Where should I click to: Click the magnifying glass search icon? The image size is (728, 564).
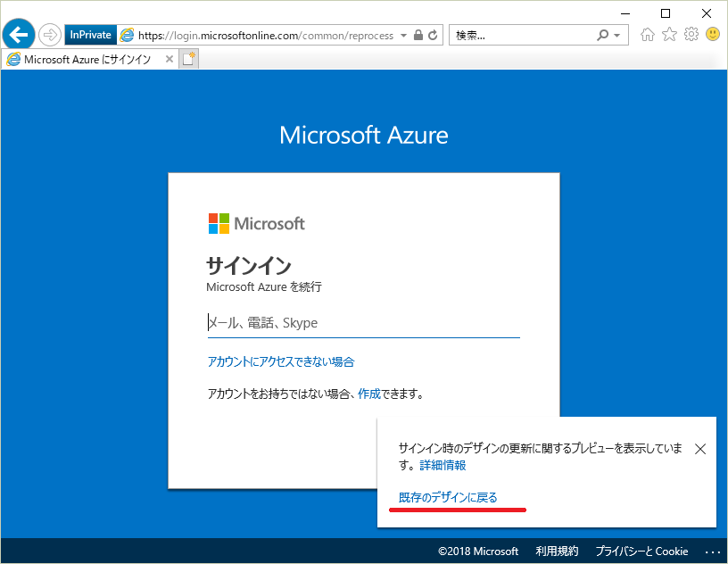(x=602, y=35)
